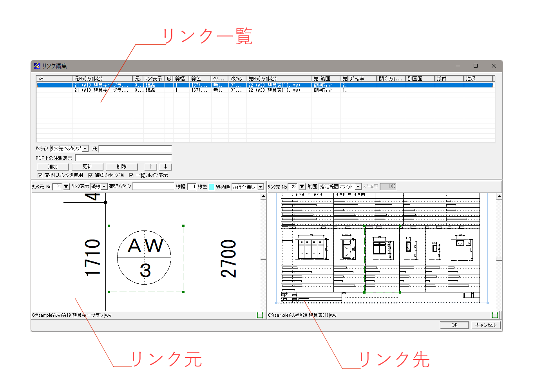Click the green range frame icon in リンク元 pane

(x=260, y=315)
